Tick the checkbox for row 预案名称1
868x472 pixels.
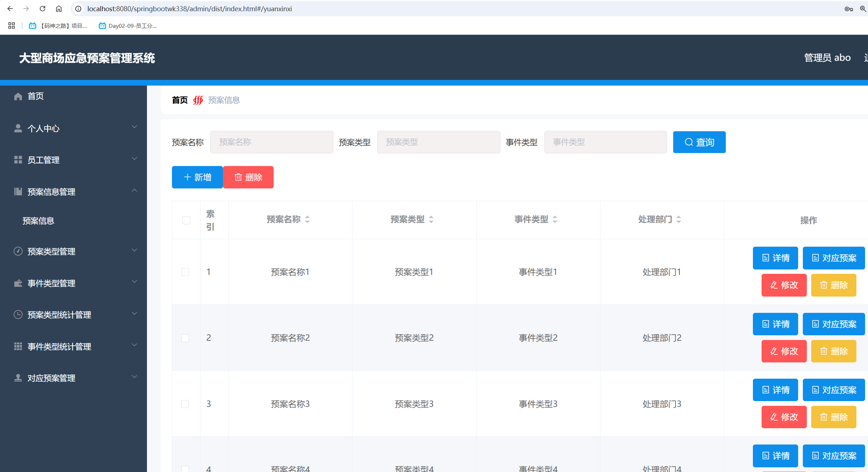tap(185, 272)
